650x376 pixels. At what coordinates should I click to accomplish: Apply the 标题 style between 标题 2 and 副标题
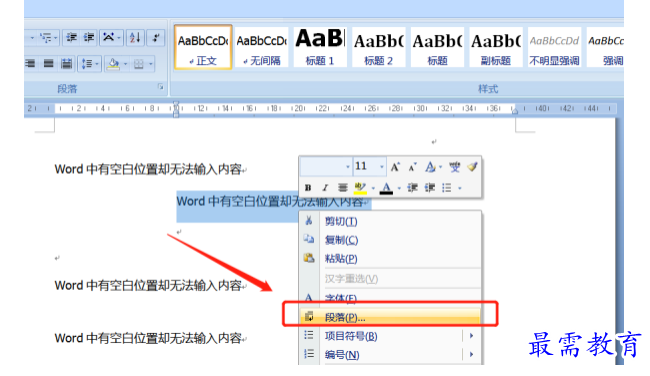point(437,47)
